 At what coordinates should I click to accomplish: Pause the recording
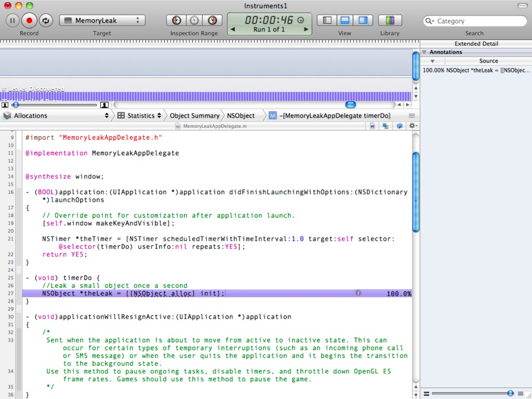(x=12, y=21)
